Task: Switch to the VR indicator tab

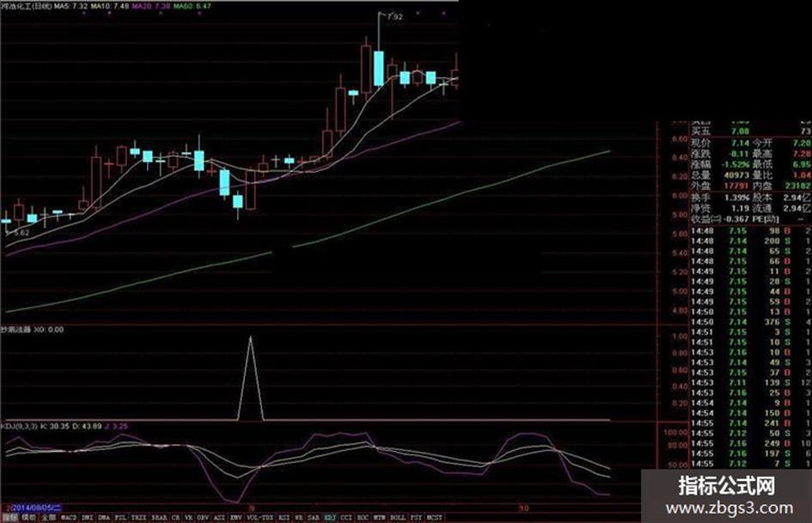Action: tap(189, 517)
